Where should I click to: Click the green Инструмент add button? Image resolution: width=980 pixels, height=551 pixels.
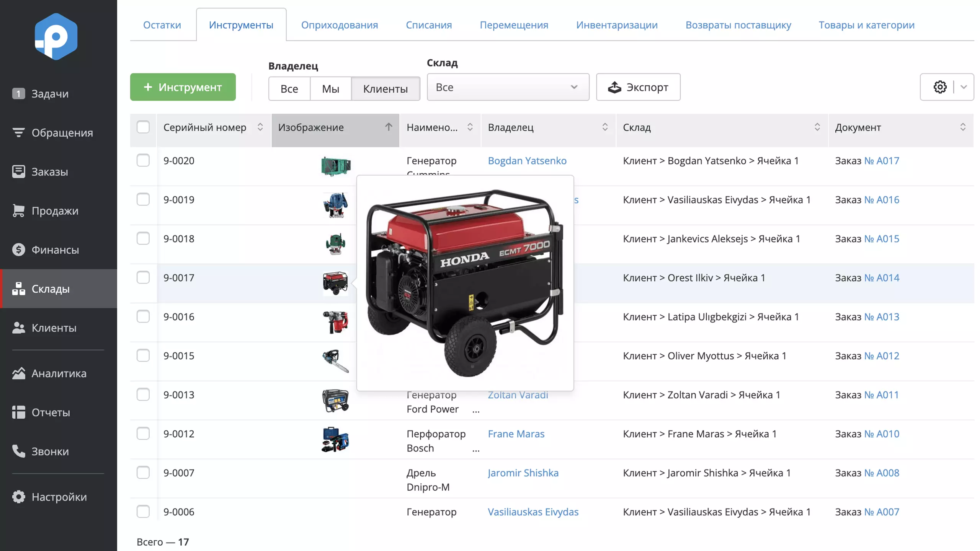pyautogui.click(x=183, y=87)
